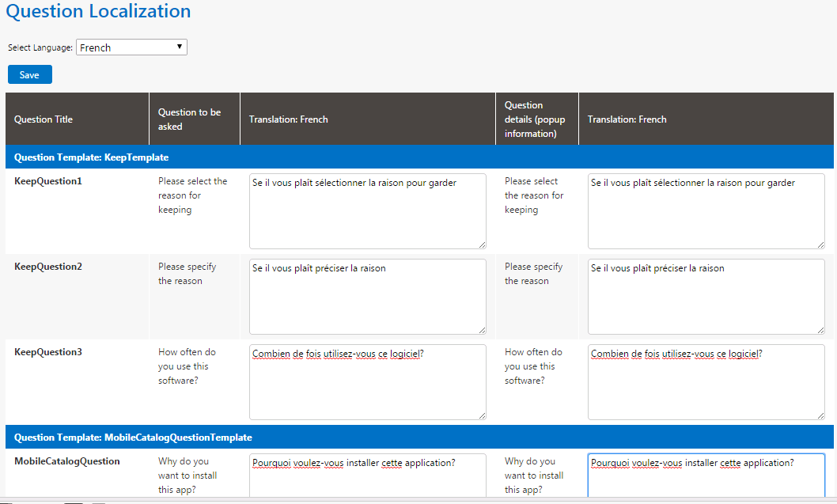The height and width of the screenshot is (504, 837).
Task: Focus KeepQuestion2 details translation text area
Action: click(706, 297)
